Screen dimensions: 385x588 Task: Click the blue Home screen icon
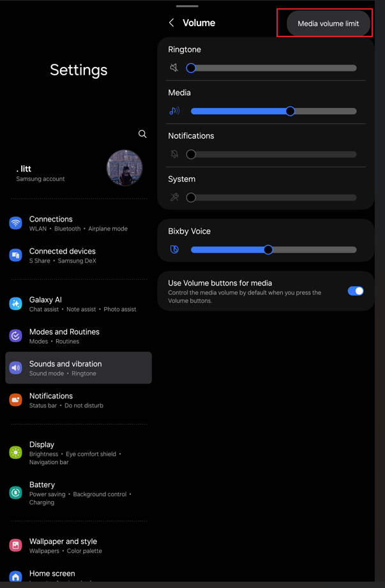coord(15,576)
